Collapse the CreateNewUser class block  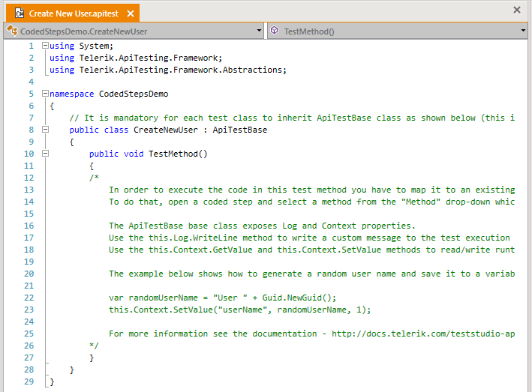(45, 130)
